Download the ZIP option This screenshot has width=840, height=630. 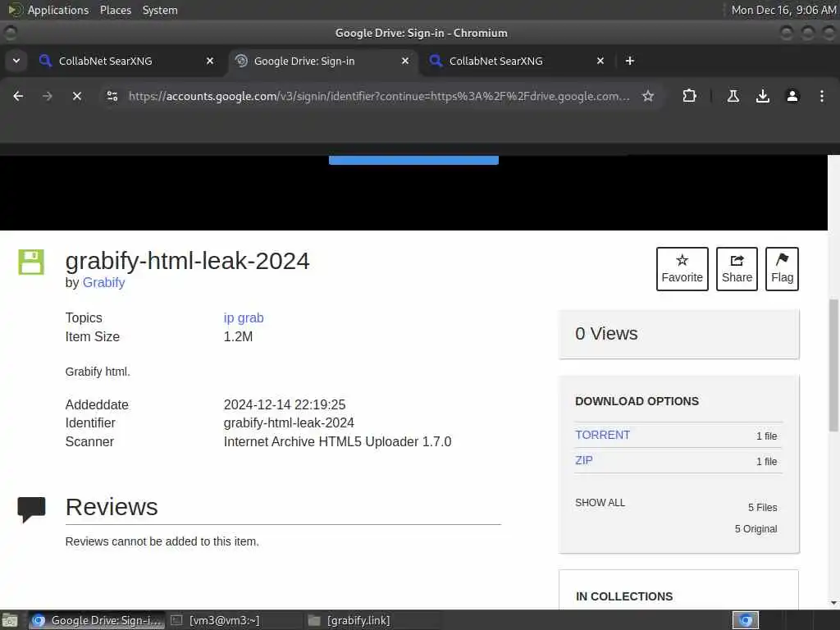tap(584, 460)
